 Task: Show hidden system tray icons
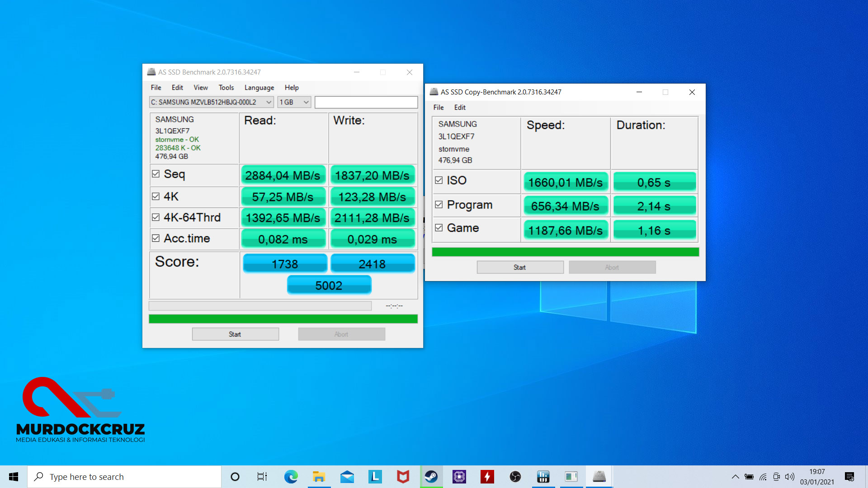(x=735, y=477)
